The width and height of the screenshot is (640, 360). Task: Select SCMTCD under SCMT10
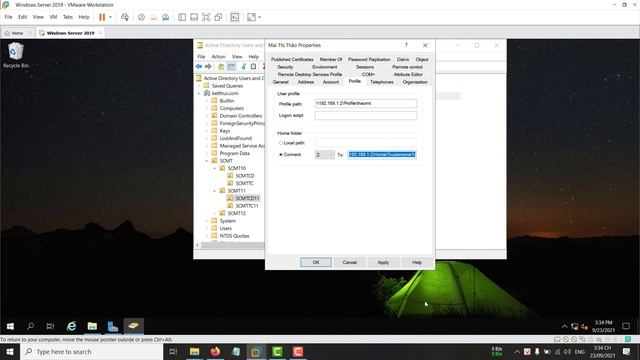coord(244,176)
